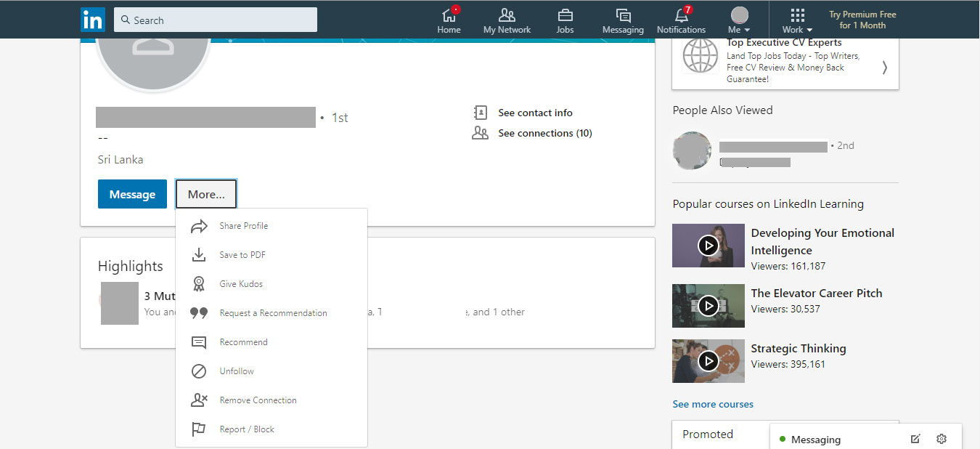Click the LinkedIn logo

93,19
